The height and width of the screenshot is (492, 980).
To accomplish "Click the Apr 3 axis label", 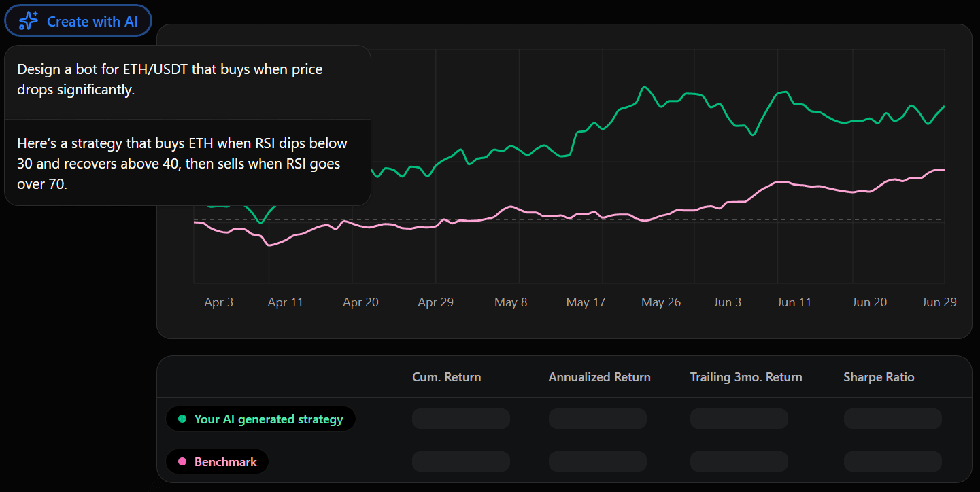I will (x=218, y=302).
